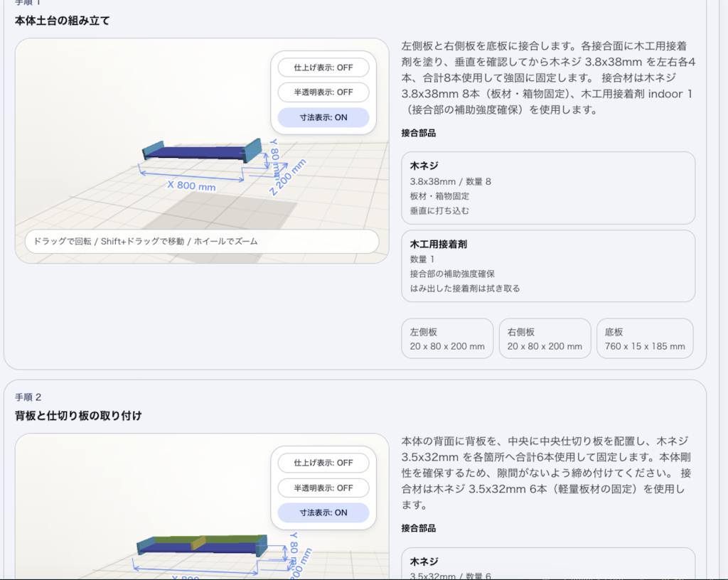Click the 手順 2 label
The height and width of the screenshot is (580, 728).
click(28, 397)
